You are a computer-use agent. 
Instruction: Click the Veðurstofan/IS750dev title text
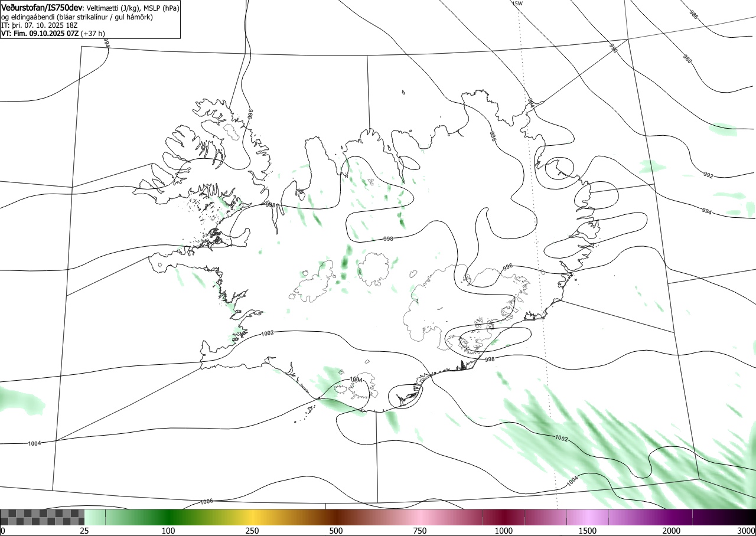point(42,8)
